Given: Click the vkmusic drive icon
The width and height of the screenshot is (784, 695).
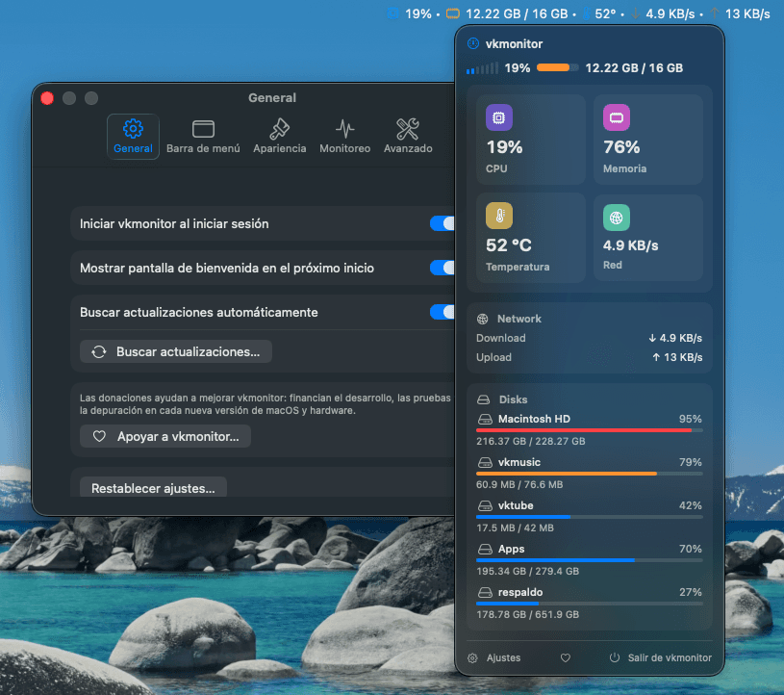Looking at the screenshot, I should pos(485,462).
